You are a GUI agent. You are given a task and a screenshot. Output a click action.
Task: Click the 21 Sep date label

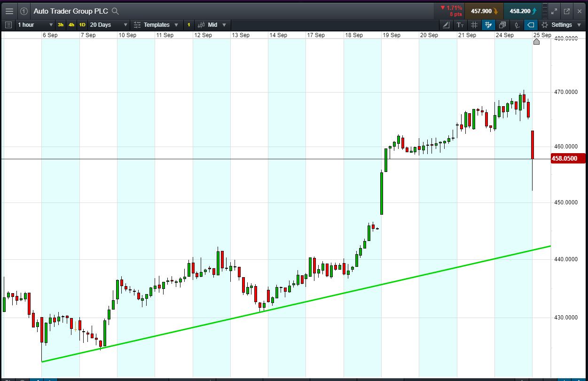[467, 35]
